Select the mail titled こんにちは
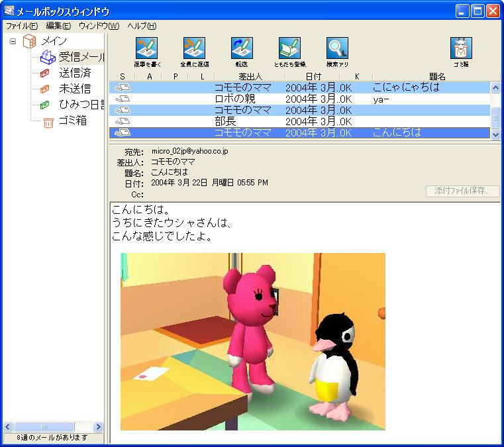 click(299, 132)
